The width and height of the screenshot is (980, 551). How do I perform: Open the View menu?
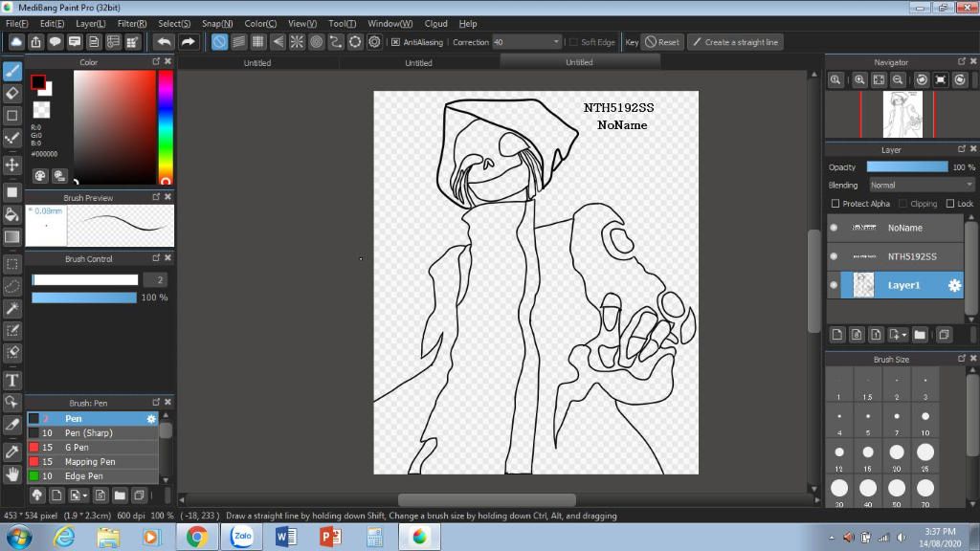[301, 24]
